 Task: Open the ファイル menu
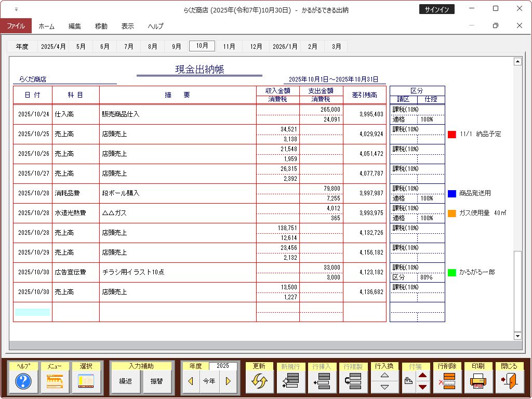pyautogui.click(x=16, y=26)
